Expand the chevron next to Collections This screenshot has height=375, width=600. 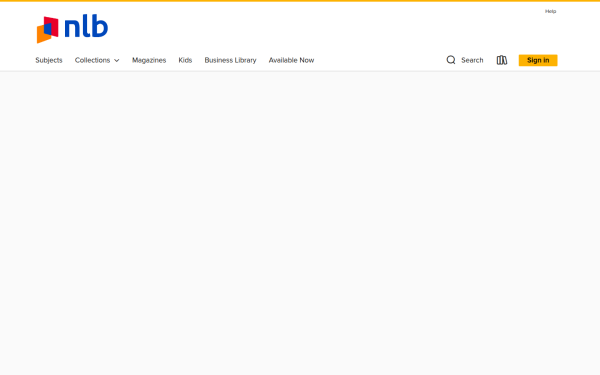click(117, 60)
